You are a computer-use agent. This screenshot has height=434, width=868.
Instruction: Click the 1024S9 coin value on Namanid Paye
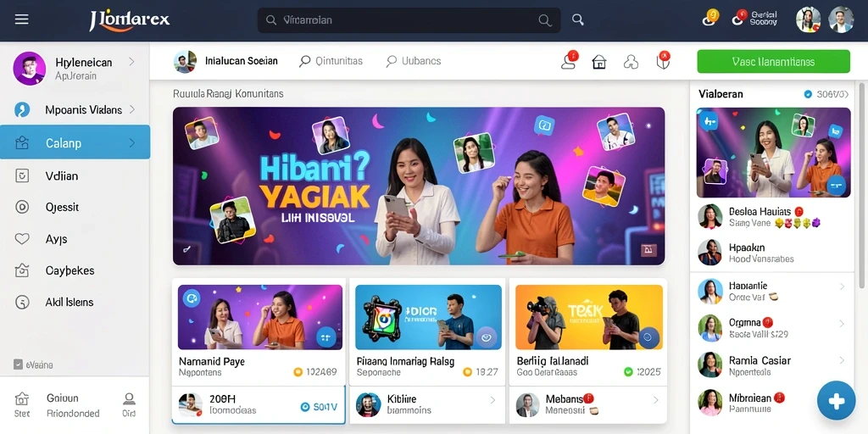tap(315, 372)
